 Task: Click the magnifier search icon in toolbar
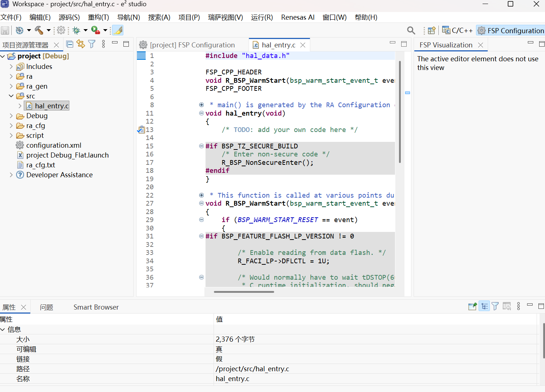pyautogui.click(x=411, y=31)
